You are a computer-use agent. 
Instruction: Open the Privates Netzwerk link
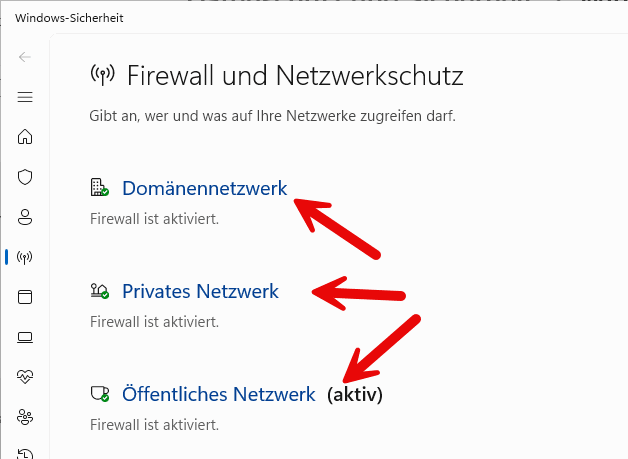(200, 292)
